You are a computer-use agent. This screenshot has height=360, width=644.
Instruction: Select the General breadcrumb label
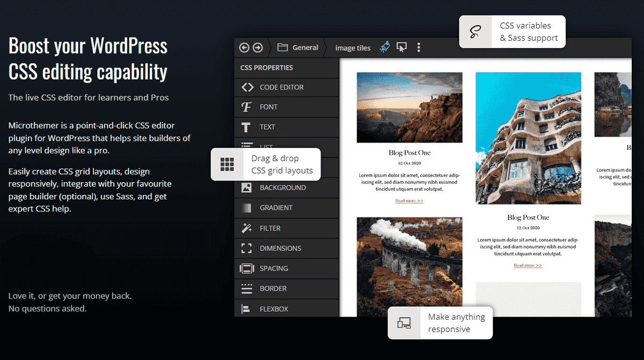(x=305, y=48)
